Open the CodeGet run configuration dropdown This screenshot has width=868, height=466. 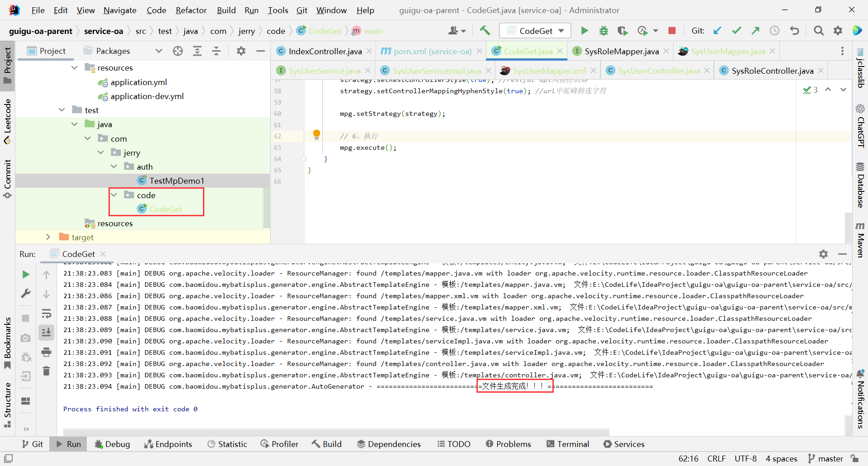(x=535, y=31)
